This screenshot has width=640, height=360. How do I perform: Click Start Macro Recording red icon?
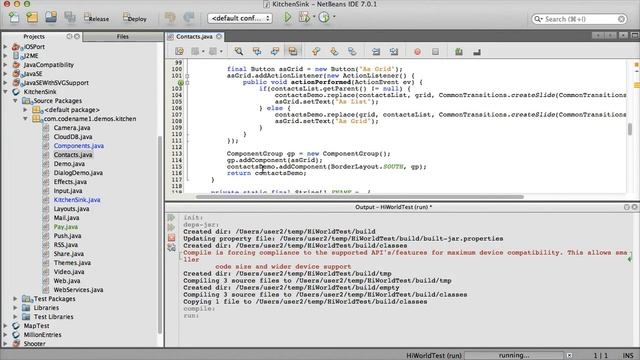click(417, 51)
